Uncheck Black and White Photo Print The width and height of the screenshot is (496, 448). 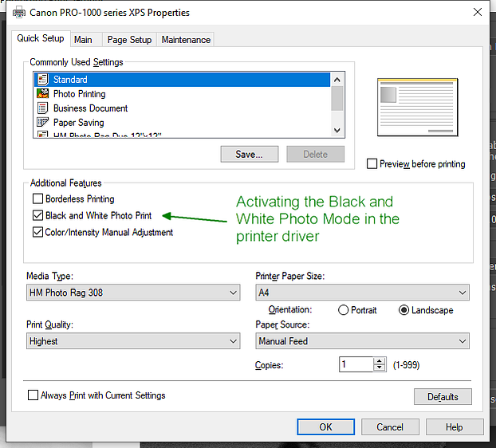coord(38,215)
